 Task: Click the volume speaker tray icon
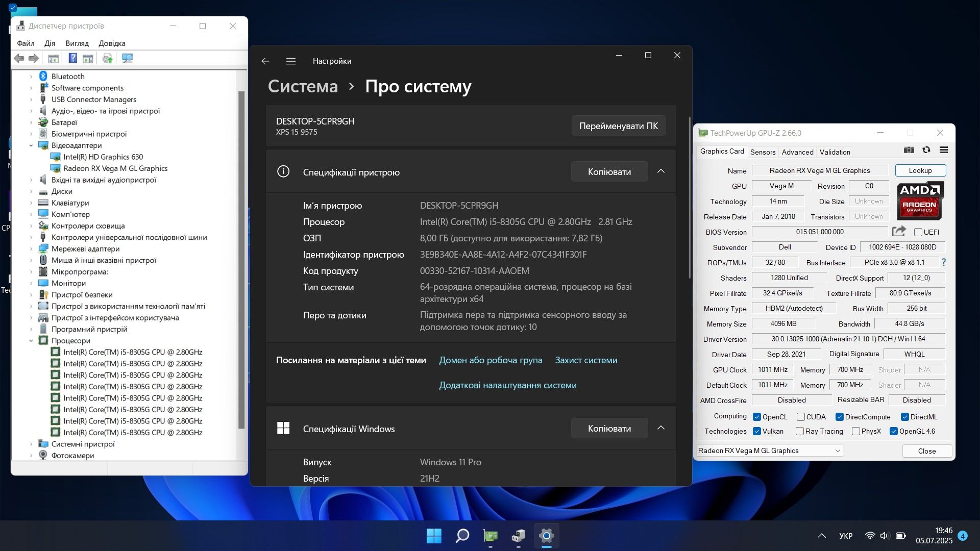pos(885,536)
